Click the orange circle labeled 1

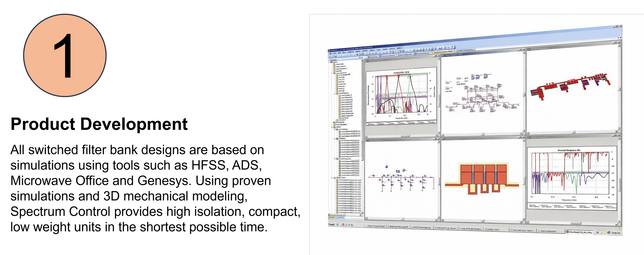coord(65,55)
